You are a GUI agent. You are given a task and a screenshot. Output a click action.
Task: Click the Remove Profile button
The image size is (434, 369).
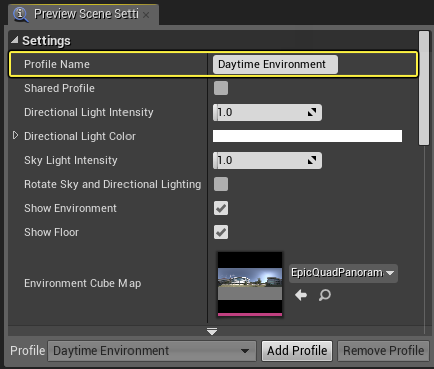383,351
